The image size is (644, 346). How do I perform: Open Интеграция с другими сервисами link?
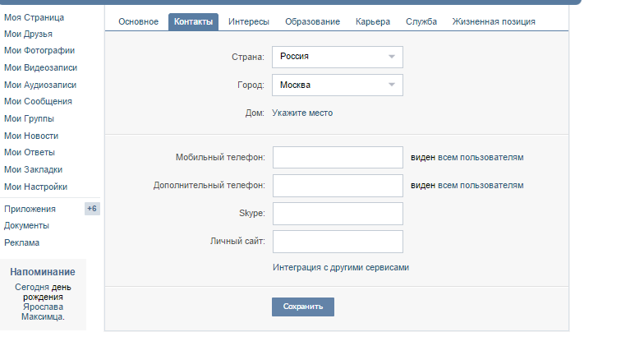(x=341, y=268)
